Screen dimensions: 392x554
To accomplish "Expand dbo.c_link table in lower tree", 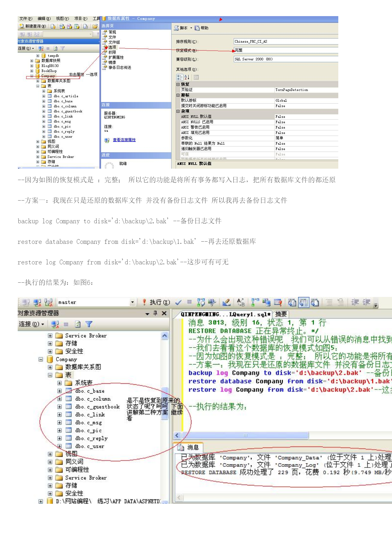I will pyautogui.click(x=60, y=415).
